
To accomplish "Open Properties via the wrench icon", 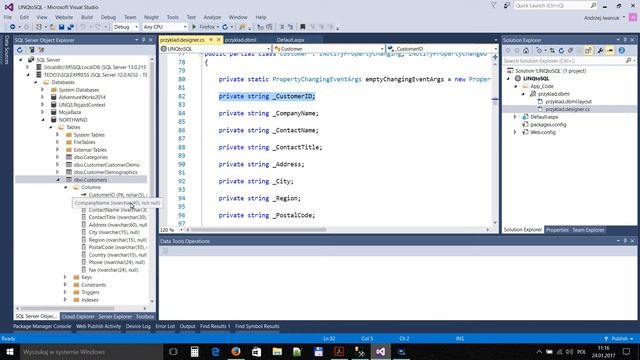I will tap(600, 51).
